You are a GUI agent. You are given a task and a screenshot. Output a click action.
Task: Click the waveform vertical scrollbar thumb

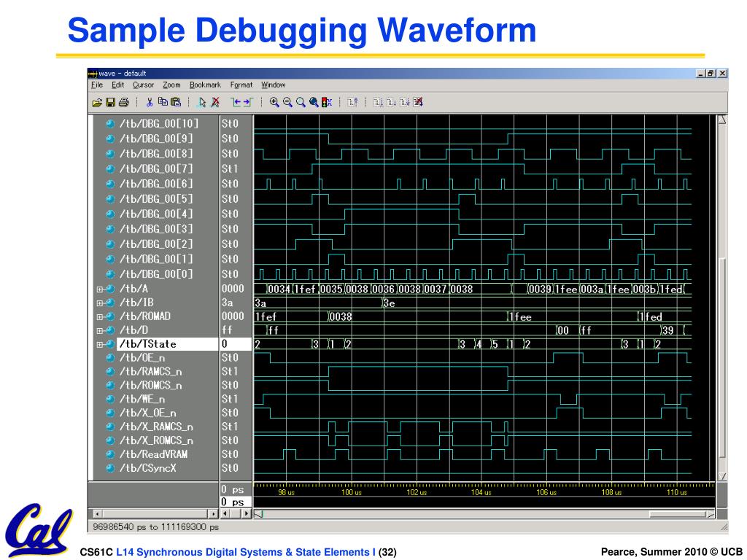pos(722,357)
